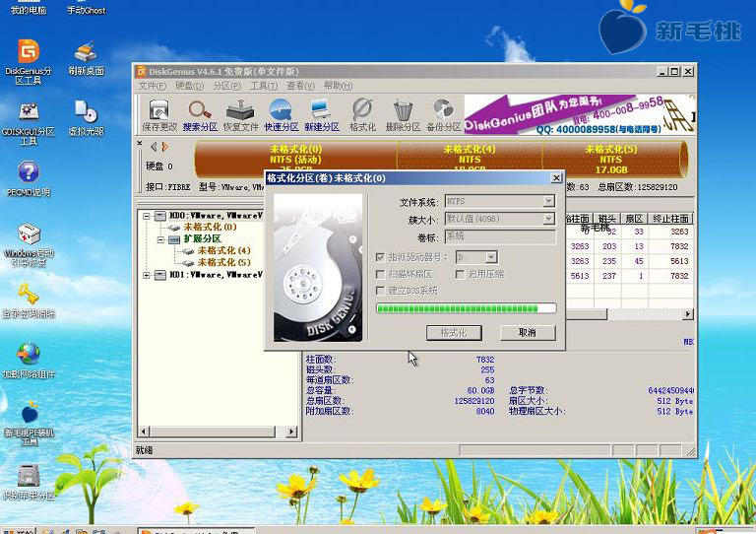Open the Windows启动引导修复 desktop icon
This screenshot has width=756, height=534.
[x=29, y=244]
